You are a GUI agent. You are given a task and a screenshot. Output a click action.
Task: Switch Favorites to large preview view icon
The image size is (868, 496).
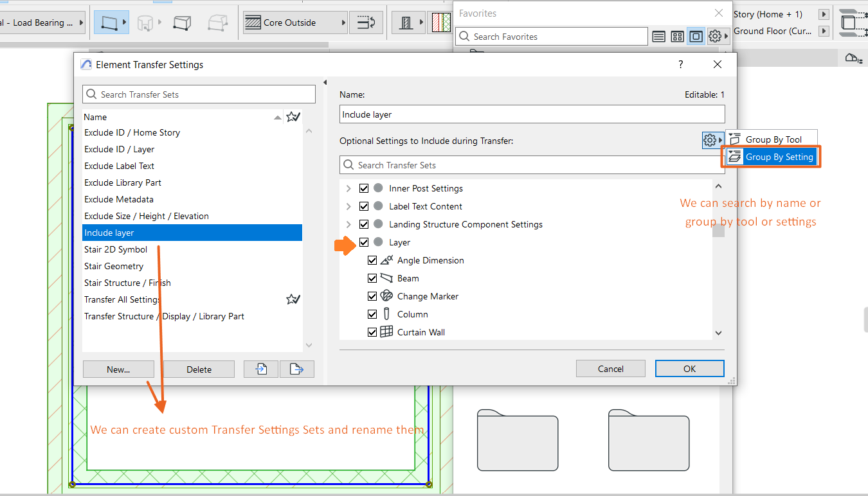(x=696, y=37)
